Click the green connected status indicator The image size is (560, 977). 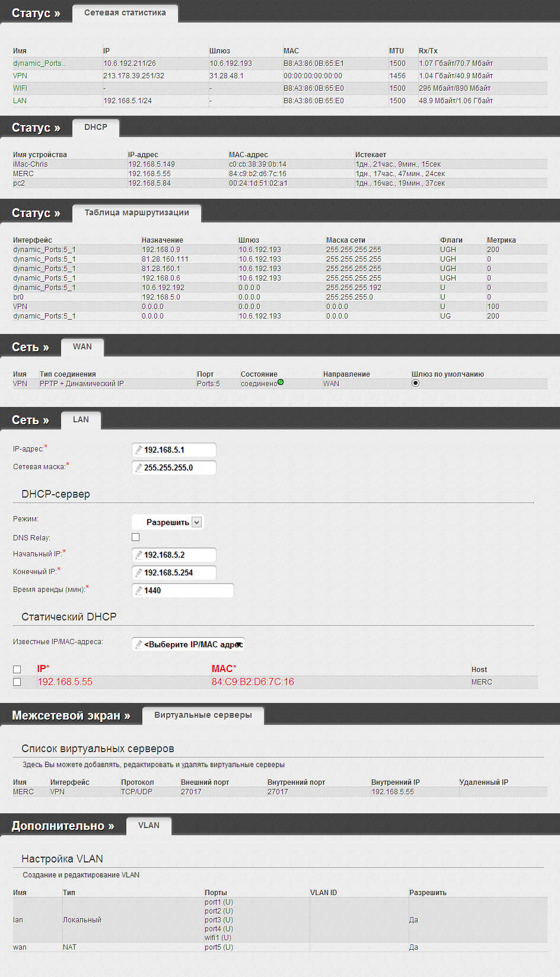click(x=281, y=383)
